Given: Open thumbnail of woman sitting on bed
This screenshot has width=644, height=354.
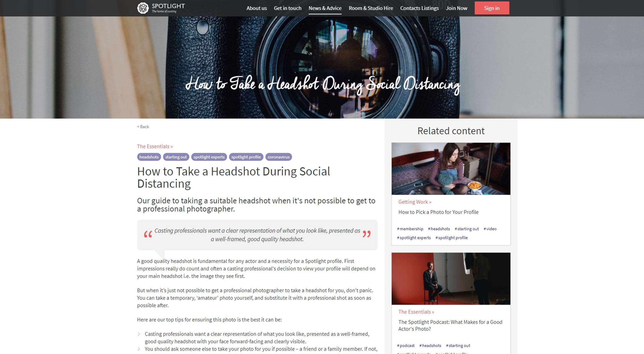Looking at the screenshot, I should point(451,169).
